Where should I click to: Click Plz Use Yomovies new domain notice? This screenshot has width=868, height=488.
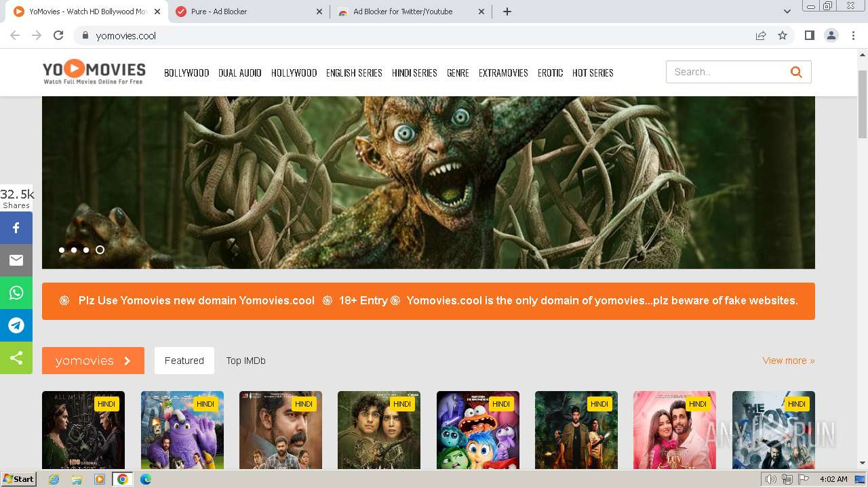point(197,300)
